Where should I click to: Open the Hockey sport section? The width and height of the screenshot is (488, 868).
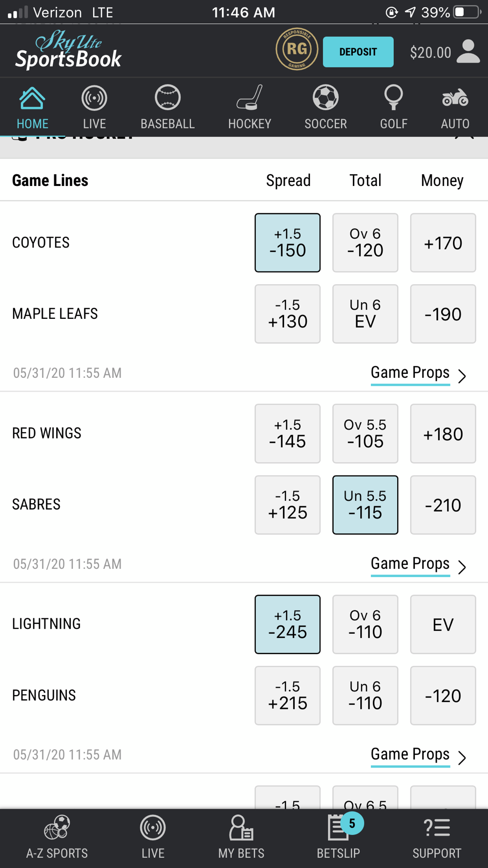tap(249, 107)
